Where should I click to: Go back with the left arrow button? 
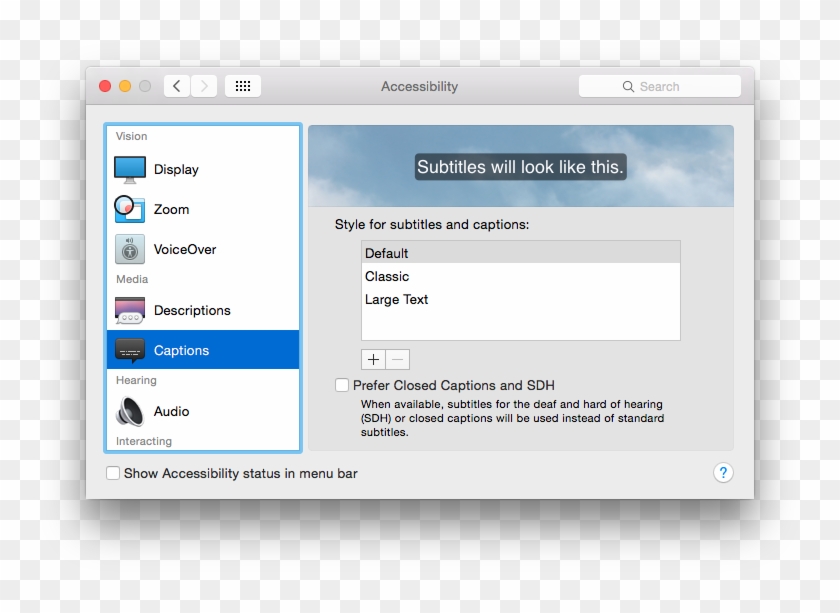(177, 86)
